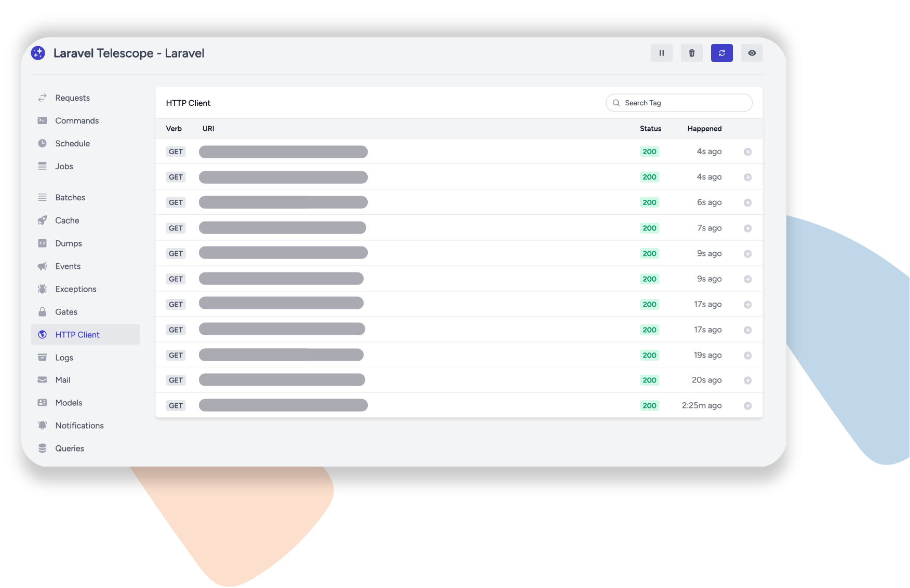View details of the 7s ago entry
Screen dimensions: 910x588
point(747,228)
